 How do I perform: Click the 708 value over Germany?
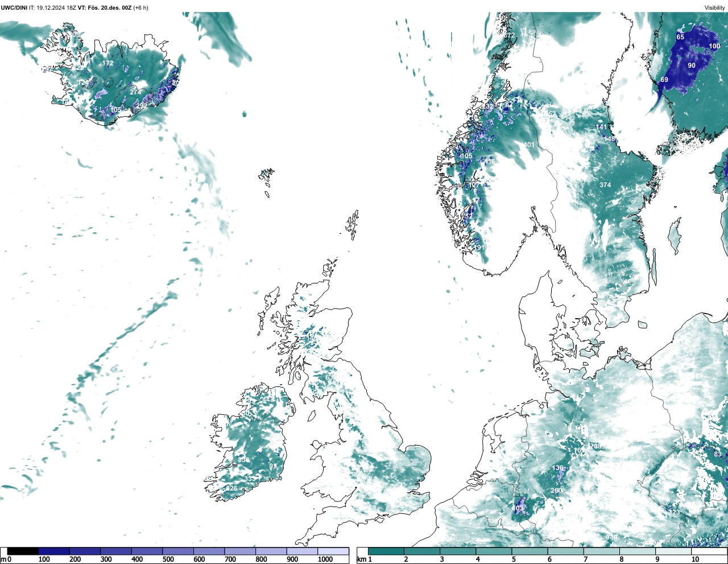[x=595, y=446]
